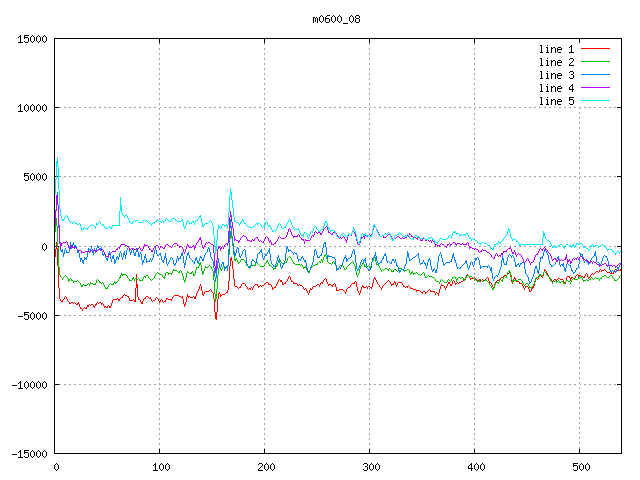Choose the "line 5" legend label
The image size is (640, 480).
tap(556, 101)
